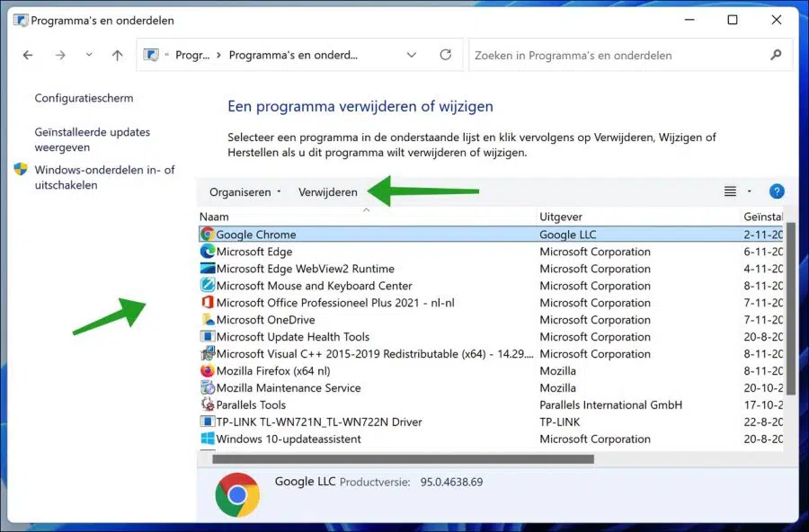Sort by the Geïnstal column header

point(762,217)
